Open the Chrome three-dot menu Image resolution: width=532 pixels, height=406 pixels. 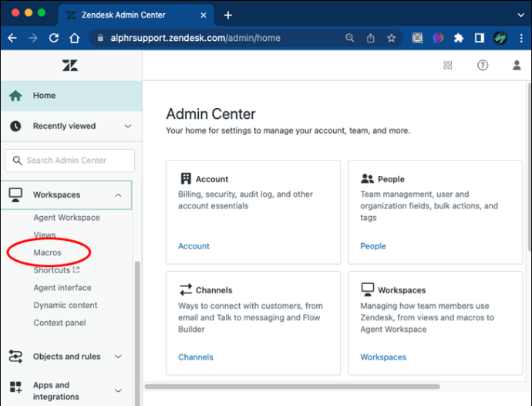tap(521, 38)
